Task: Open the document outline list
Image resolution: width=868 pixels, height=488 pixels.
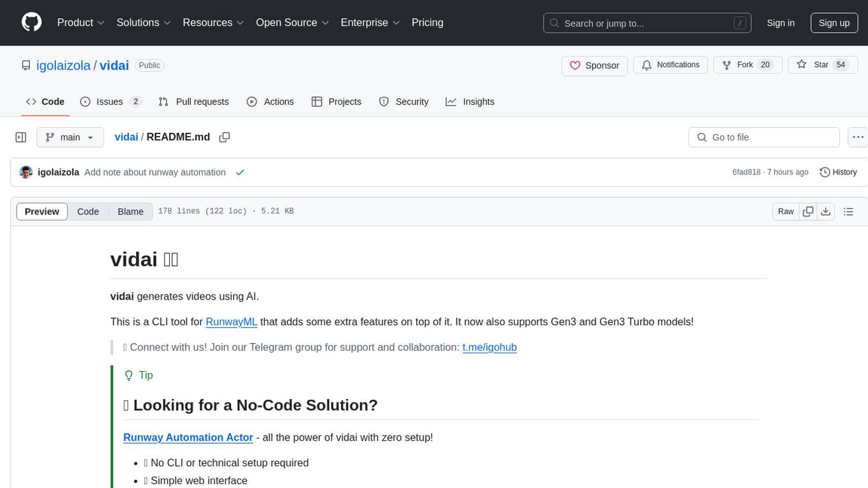Action: [x=848, y=211]
